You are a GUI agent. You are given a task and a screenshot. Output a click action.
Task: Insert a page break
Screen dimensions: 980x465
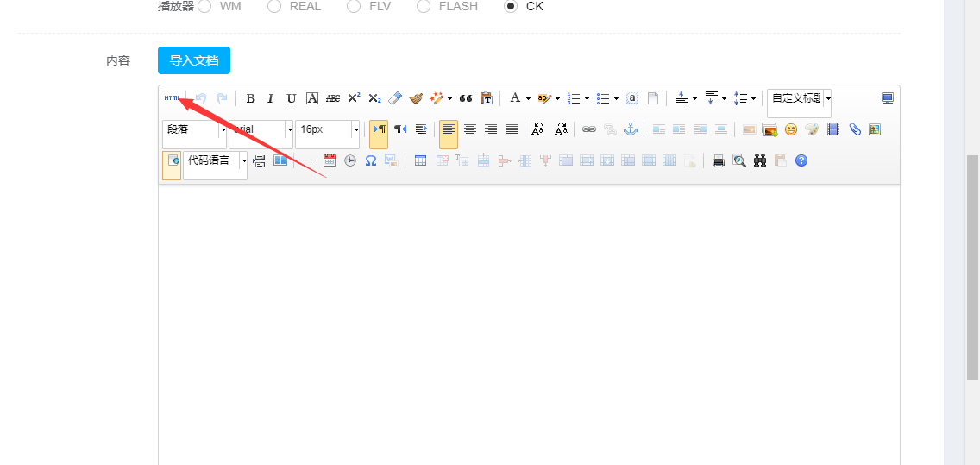[x=259, y=160]
